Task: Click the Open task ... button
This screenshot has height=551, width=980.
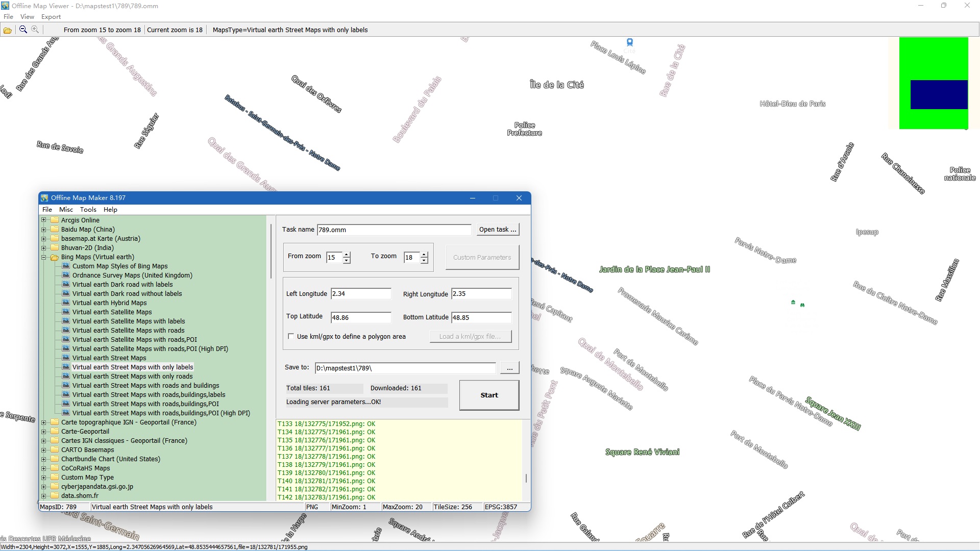Action: [498, 230]
